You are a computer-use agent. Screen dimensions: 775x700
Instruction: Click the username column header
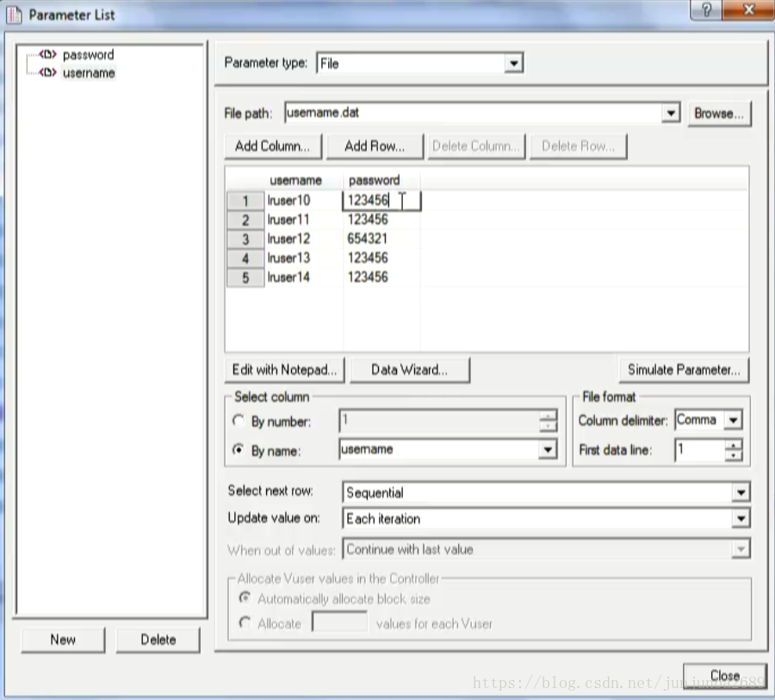pos(295,181)
